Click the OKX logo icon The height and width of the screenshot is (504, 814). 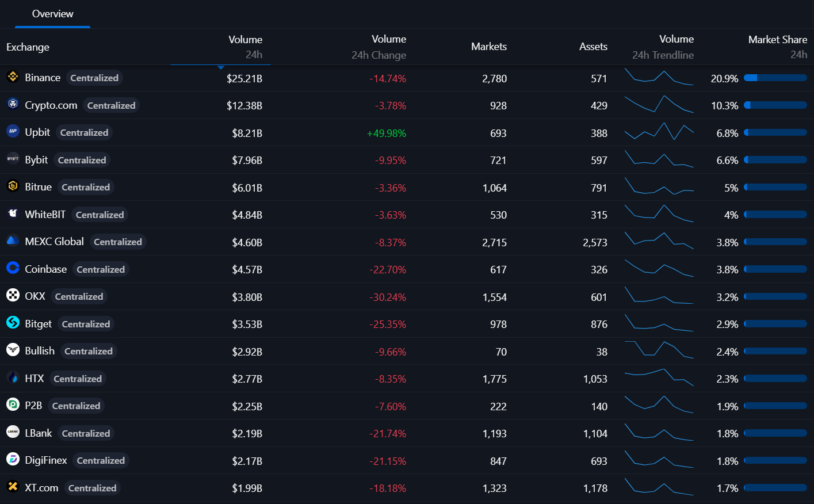tap(13, 295)
